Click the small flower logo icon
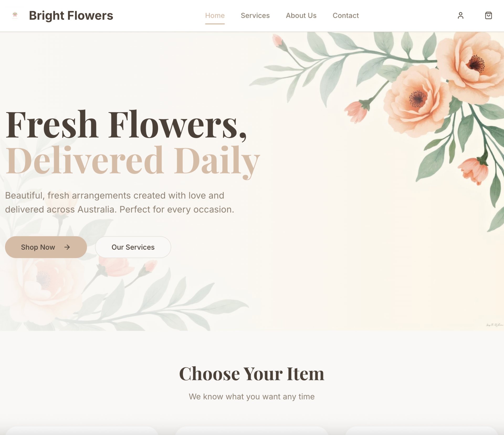 click(x=15, y=15)
